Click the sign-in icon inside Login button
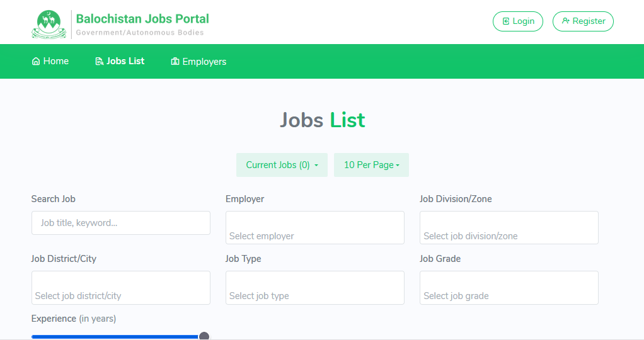Viewport: 644px width, 340px height. pyautogui.click(x=505, y=21)
